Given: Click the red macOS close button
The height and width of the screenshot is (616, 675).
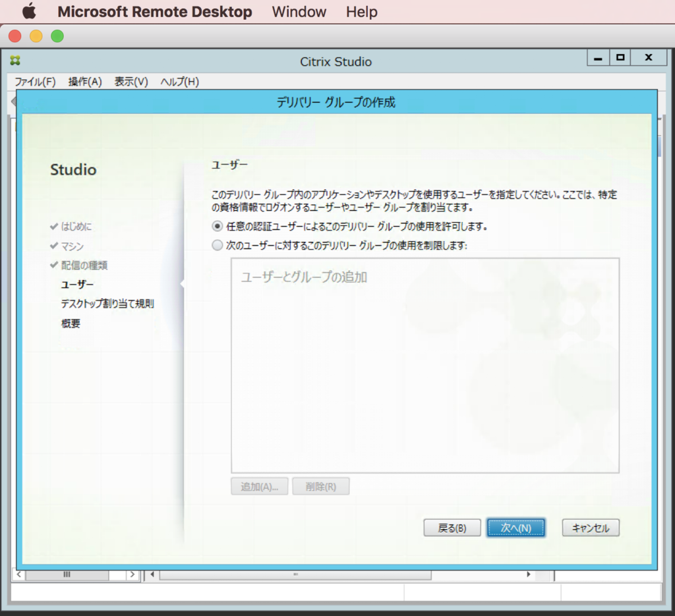Looking at the screenshot, I should tap(15, 36).
